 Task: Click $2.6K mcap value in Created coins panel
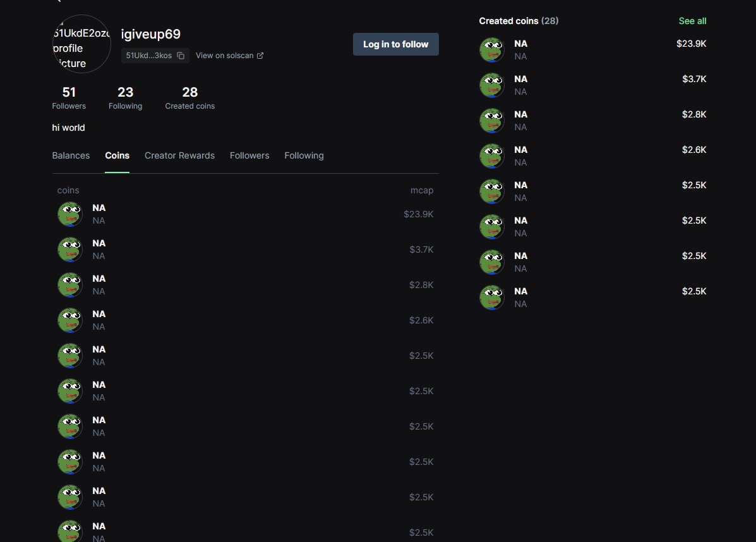pyautogui.click(x=694, y=150)
